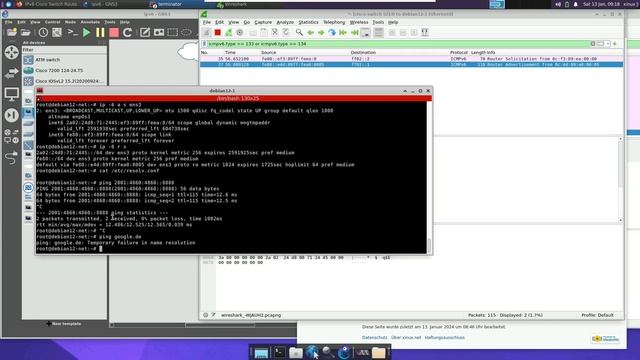Open GNS3 File menu
Screen dimensions: 640x360
tap(9, 22)
